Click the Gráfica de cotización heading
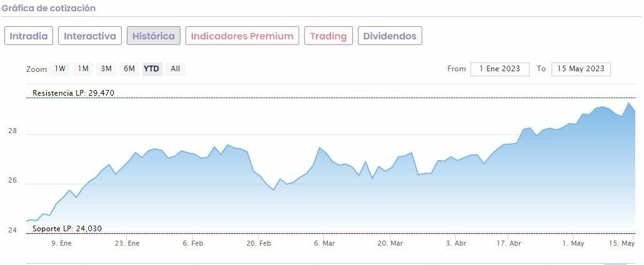 49,8
